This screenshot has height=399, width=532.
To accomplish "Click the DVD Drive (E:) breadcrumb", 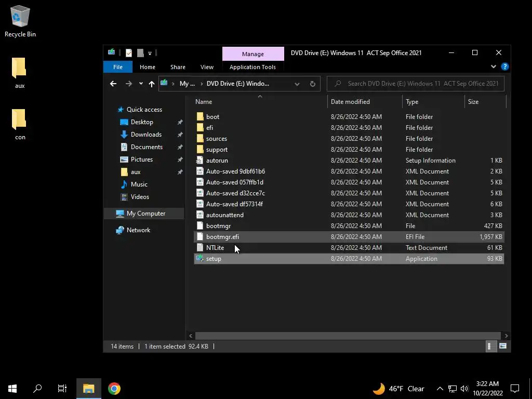I will pyautogui.click(x=238, y=84).
